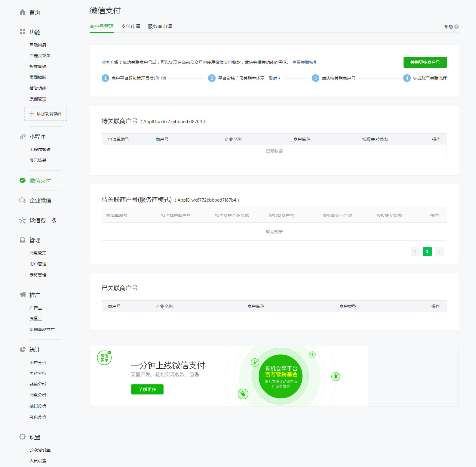
Task: Open 公众号设置 in the sidebar
Action: click(x=40, y=450)
